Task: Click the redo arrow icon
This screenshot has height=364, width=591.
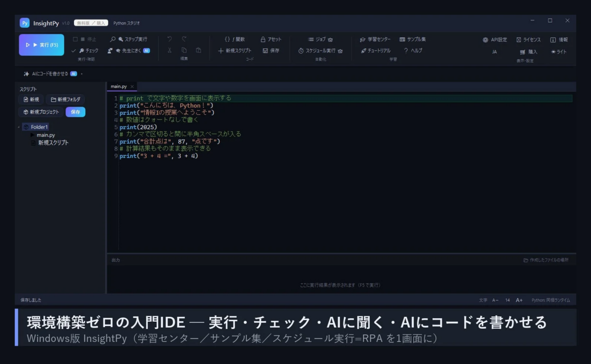Action: 184,39
